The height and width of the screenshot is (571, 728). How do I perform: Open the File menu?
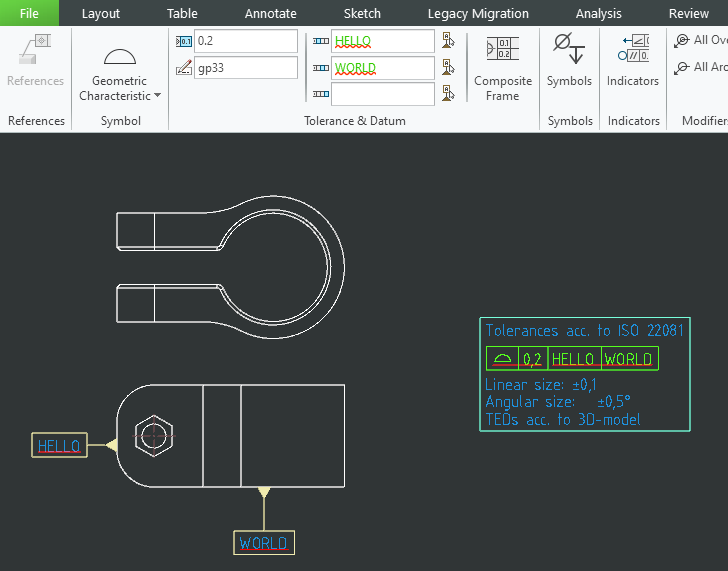tap(29, 13)
